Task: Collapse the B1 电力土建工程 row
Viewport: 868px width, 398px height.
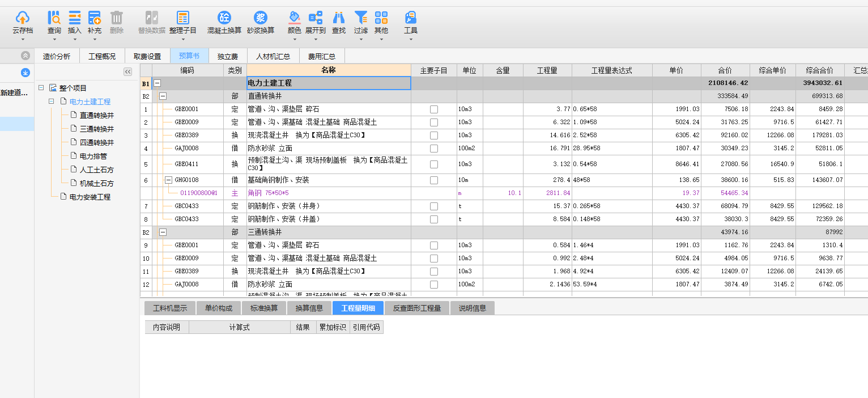Action: [x=158, y=83]
